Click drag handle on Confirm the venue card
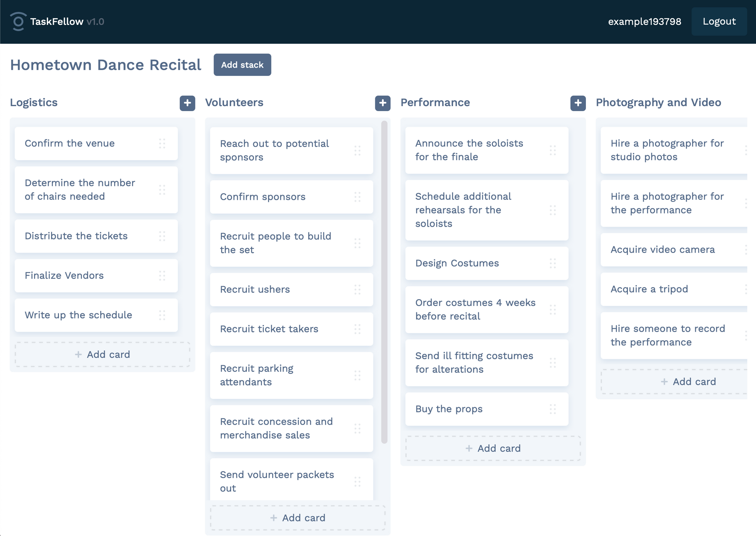This screenshot has width=756, height=536. pos(162,144)
